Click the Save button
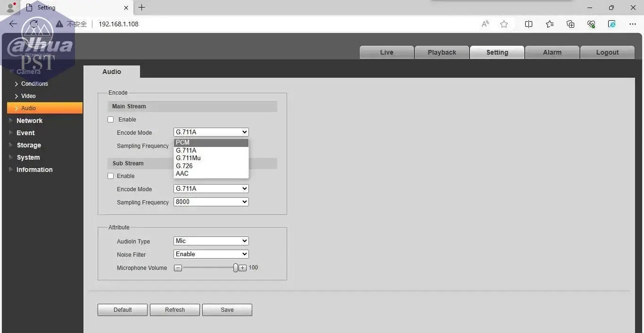The height and width of the screenshot is (333, 644). 227,310
